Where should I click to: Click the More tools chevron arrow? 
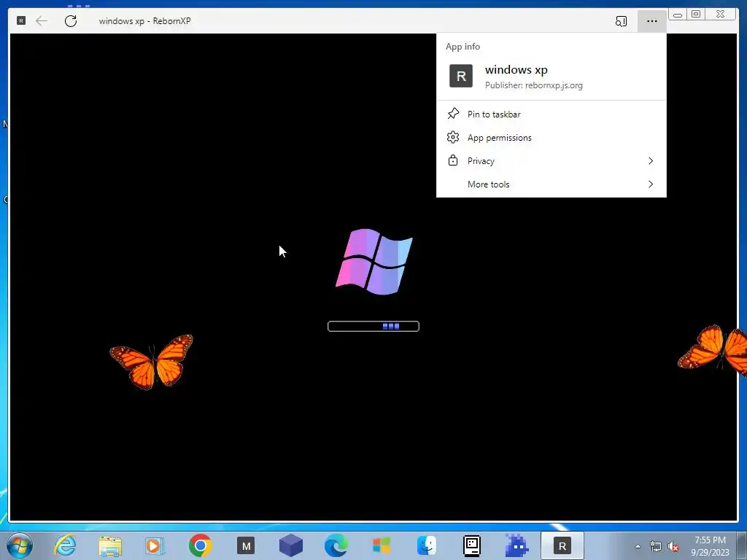651,184
